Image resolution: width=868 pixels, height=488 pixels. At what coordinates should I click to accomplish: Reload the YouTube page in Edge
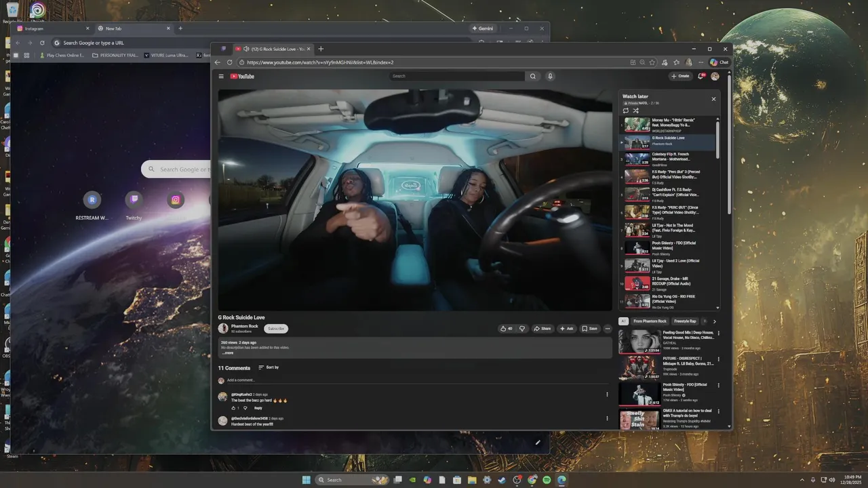point(229,62)
